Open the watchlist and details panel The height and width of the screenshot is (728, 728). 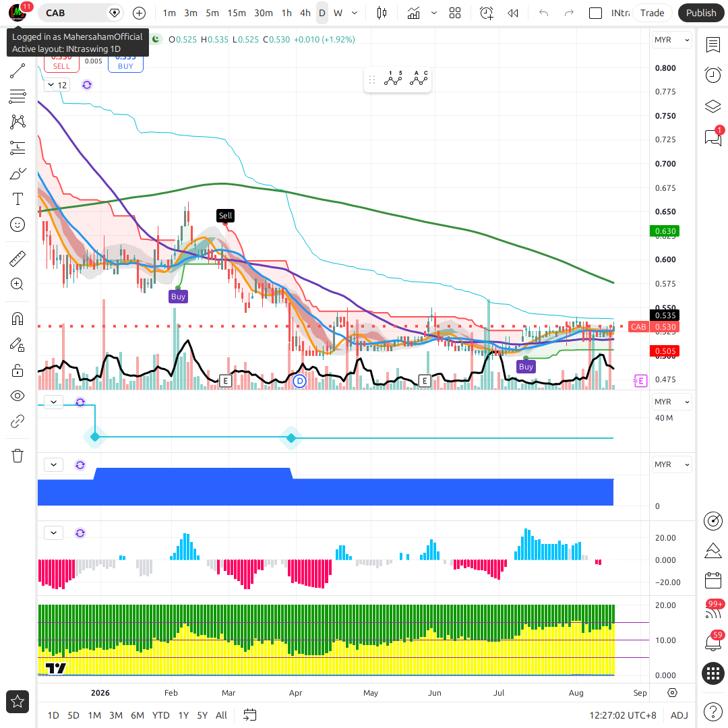(713, 45)
